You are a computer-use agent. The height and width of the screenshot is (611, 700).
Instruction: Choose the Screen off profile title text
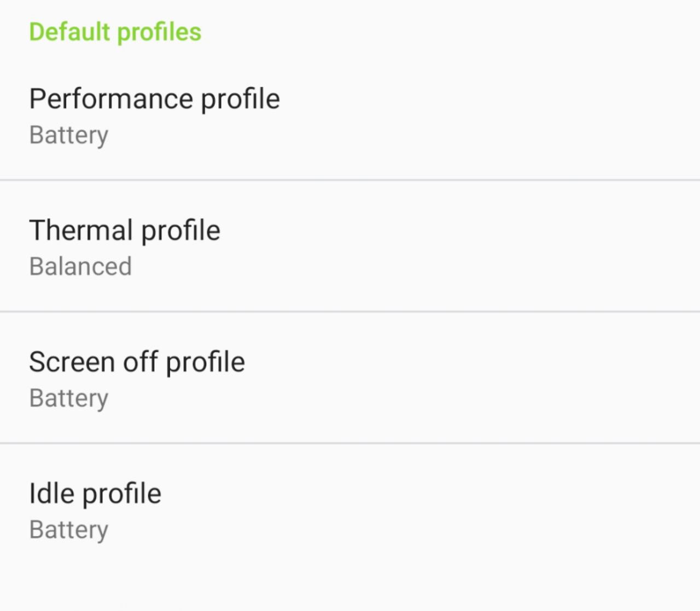[137, 362]
